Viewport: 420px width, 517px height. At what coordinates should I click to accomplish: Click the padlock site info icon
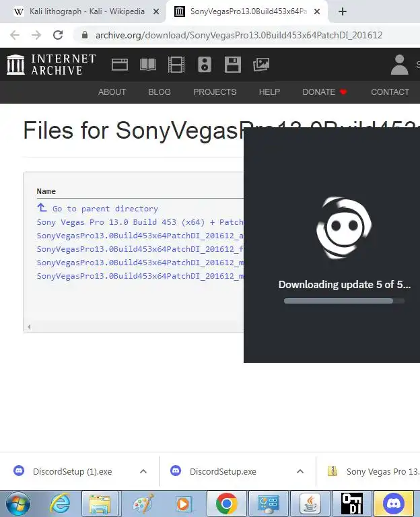[x=85, y=35]
